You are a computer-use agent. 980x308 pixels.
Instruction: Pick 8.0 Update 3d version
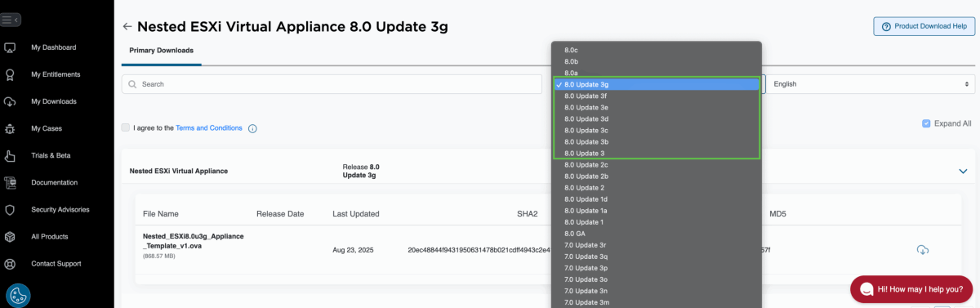click(x=657, y=118)
